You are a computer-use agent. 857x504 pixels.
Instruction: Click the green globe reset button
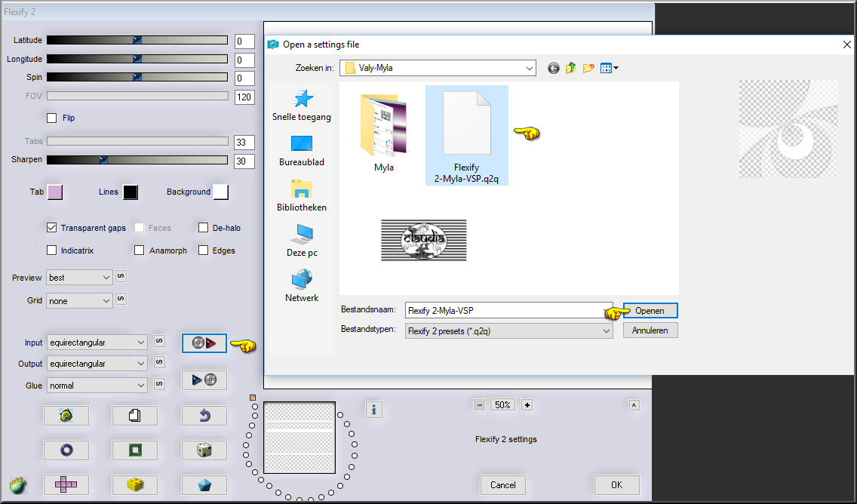pos(66,416)
